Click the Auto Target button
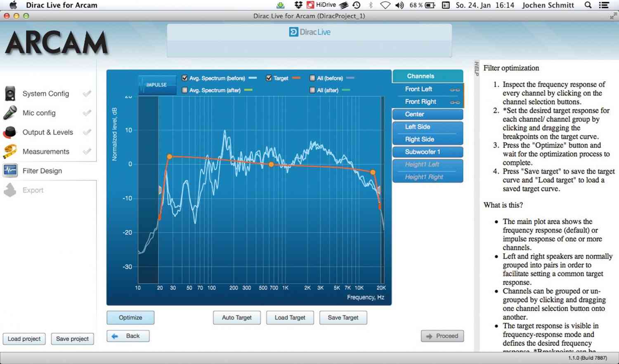Viewport: 619px width, 364px height. click(237, 317)
